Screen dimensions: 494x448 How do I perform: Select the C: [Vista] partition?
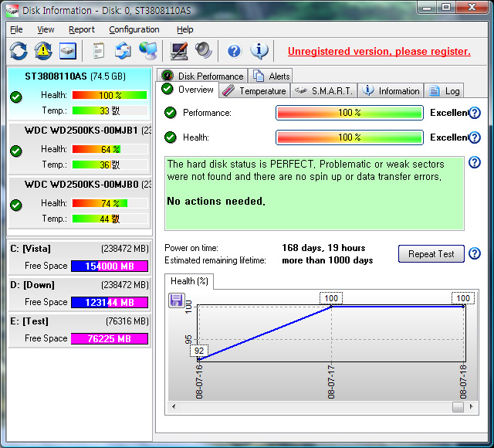(x=80, y=257)
